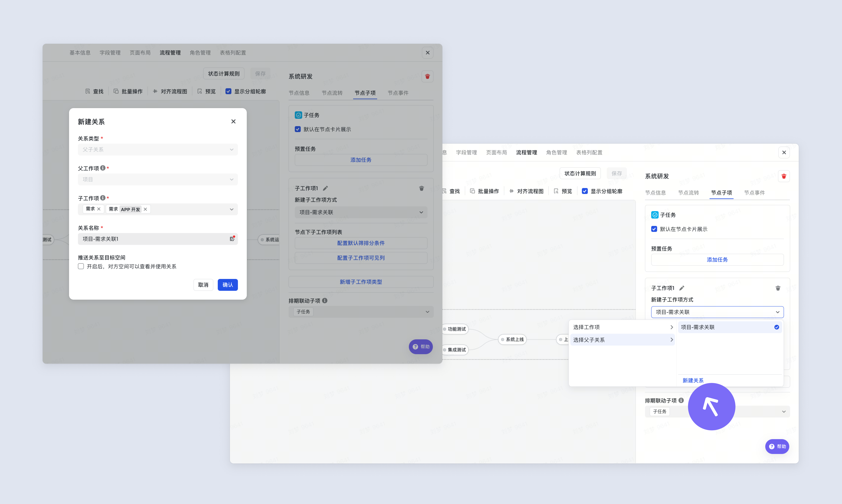The width and height of the screenshot is (842, 504).
Task: Switch to 基本信息 tab in left window
Action: pyautogui.click(x=80, y=53)
